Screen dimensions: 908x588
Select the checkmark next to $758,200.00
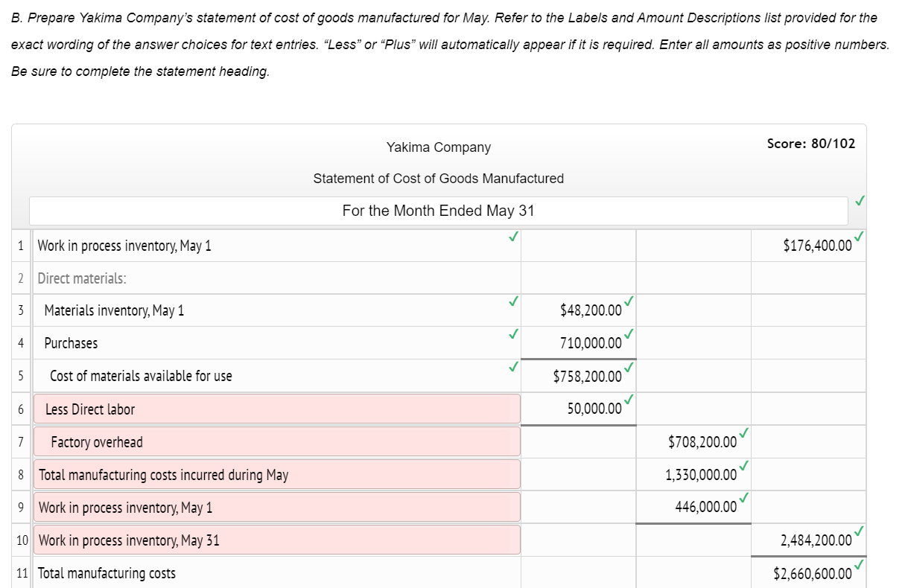click(629, 368)
